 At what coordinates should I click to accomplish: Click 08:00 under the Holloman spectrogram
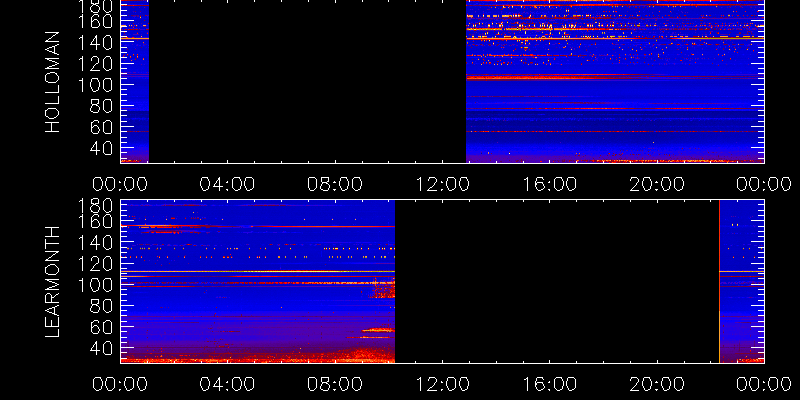pyautogui.click(x=335, y=184)
